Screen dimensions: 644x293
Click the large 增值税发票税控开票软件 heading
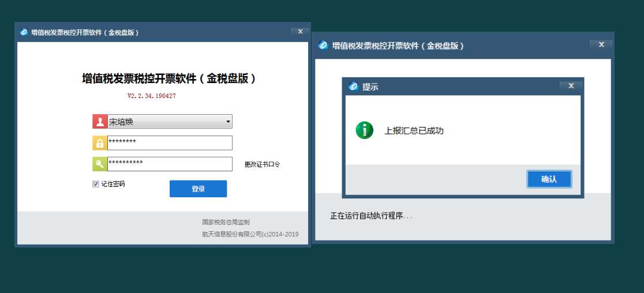pos(169,78)
